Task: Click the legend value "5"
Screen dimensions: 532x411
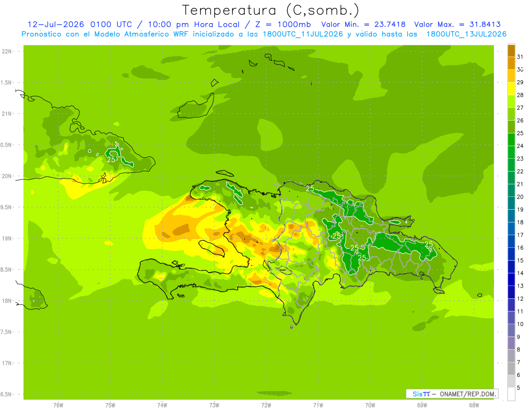Action: pos(519,388)
